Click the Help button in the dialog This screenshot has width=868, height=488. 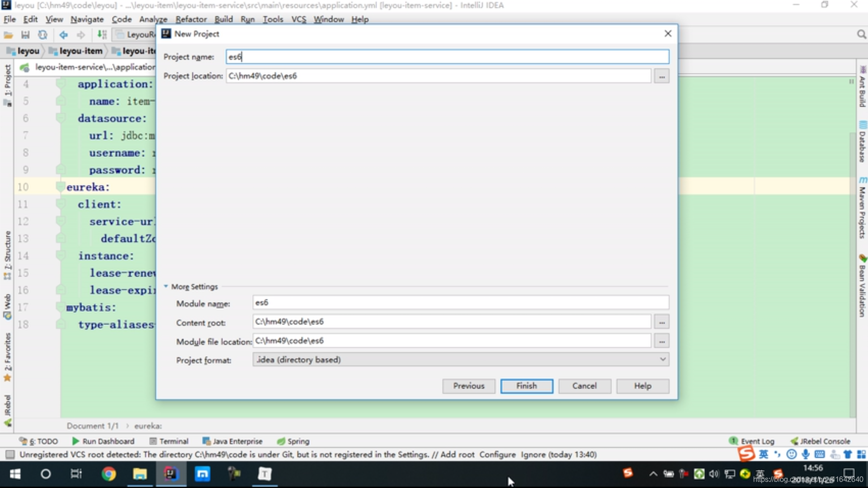pyautogui.click(x=642, y=386)
